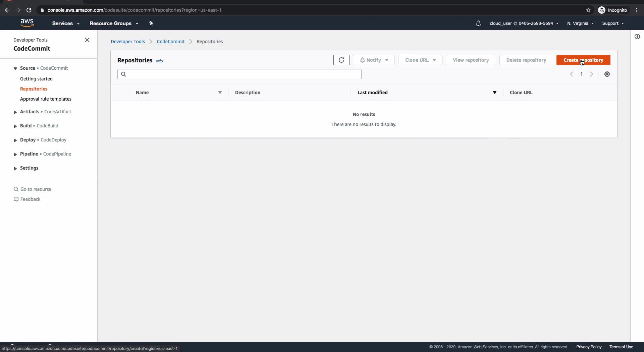Click Go to resource
Image resolution: width=644 pixels, height=352 pixels.
33,189
